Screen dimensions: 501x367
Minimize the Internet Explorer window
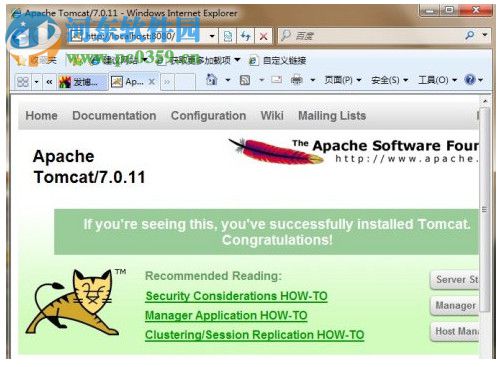[x=430, y=11]
